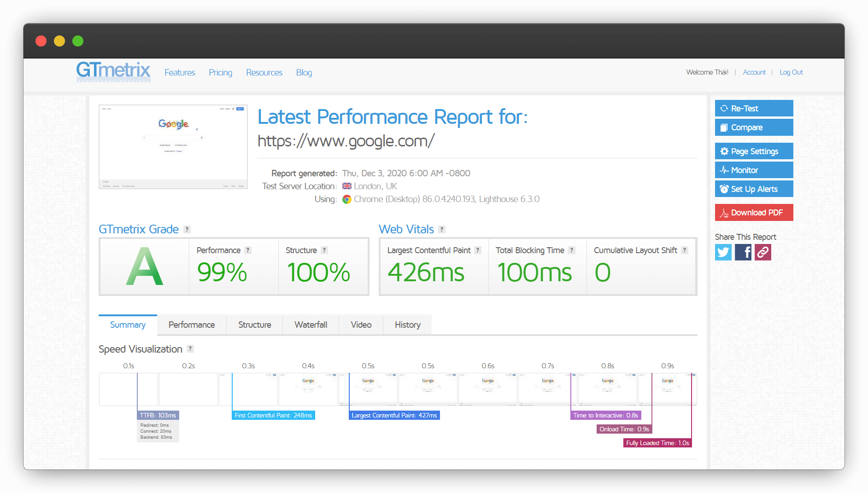Go to the Blog link
The width and height of the screenshot is (868, 493).
pyautogui.click(x=304, y=73)
